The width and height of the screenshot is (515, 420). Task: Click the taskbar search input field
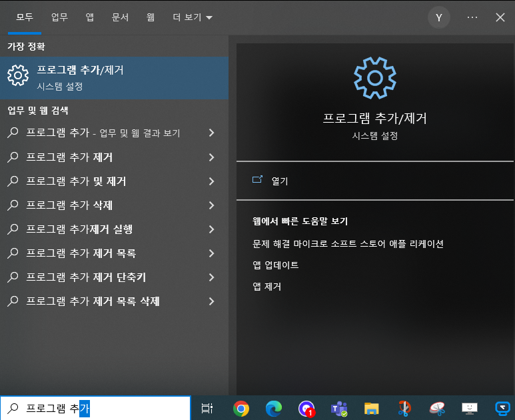[x=95, y=408]
